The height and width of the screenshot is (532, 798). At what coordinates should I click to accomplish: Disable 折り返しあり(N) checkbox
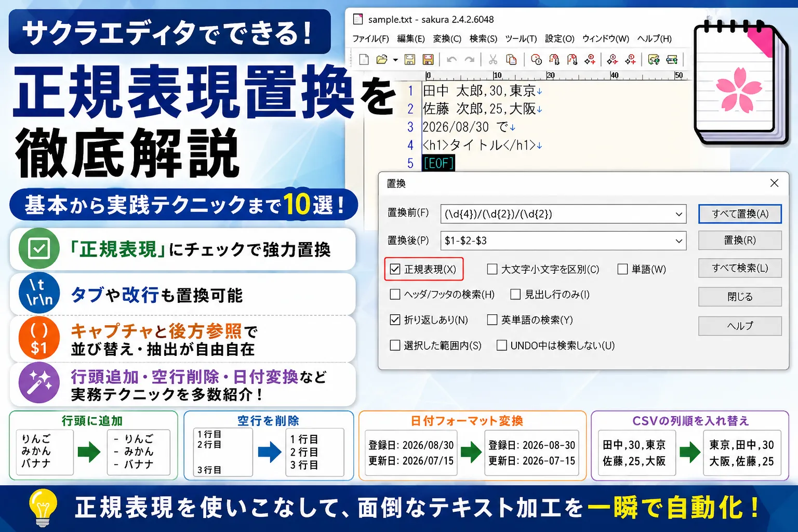click(x=395, y=320)
